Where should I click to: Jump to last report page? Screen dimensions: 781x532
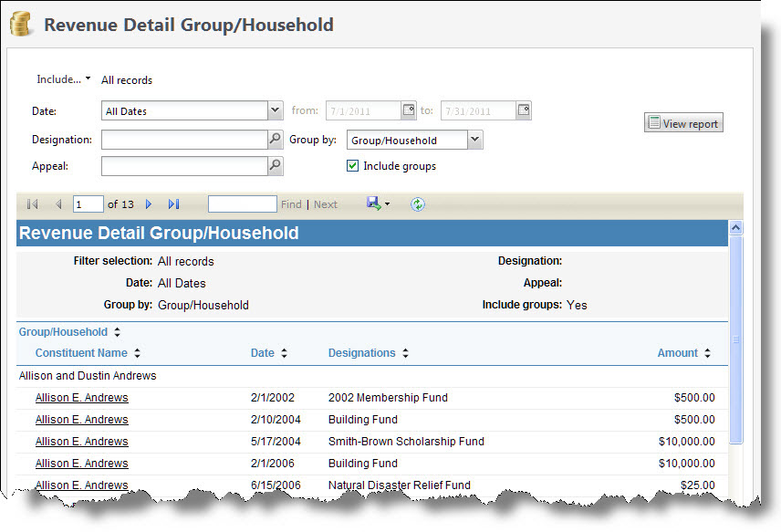173,204
